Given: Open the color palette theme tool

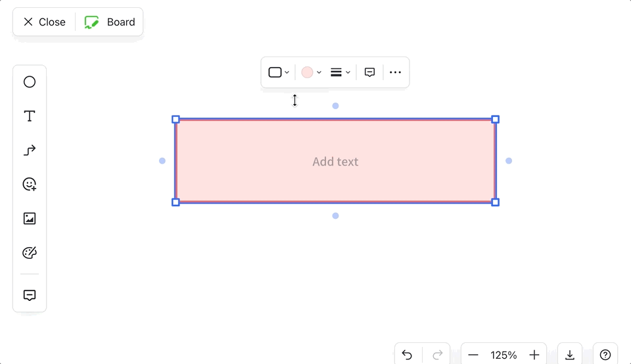Looking at the screenshot, I should (30, 253).
